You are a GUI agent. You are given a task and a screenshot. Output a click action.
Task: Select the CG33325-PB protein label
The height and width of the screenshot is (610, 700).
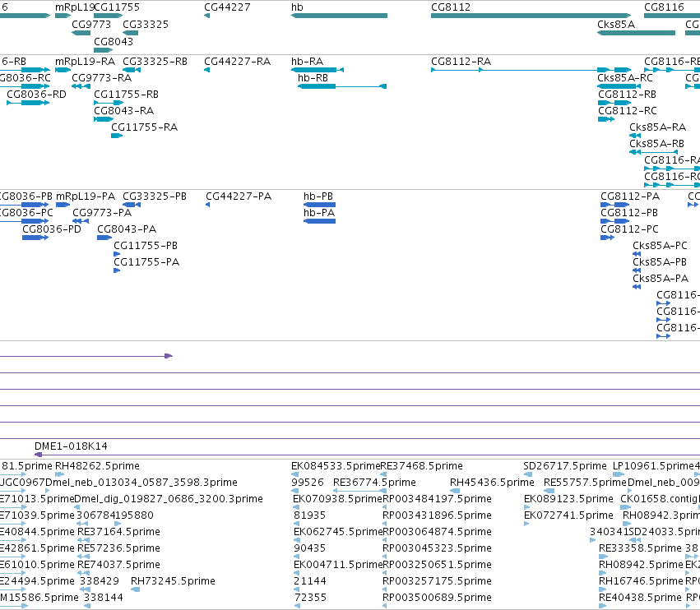point(155,196)
